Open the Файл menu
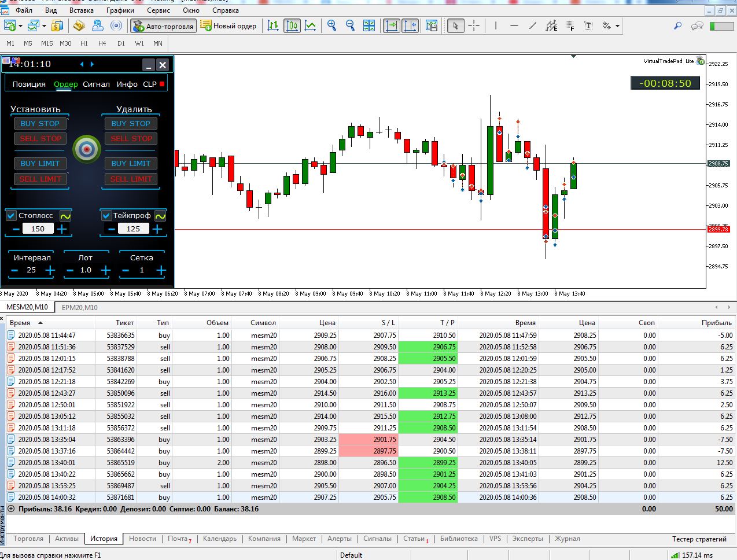This screenshot has height=560, width=737. click(x=24, y=10)
